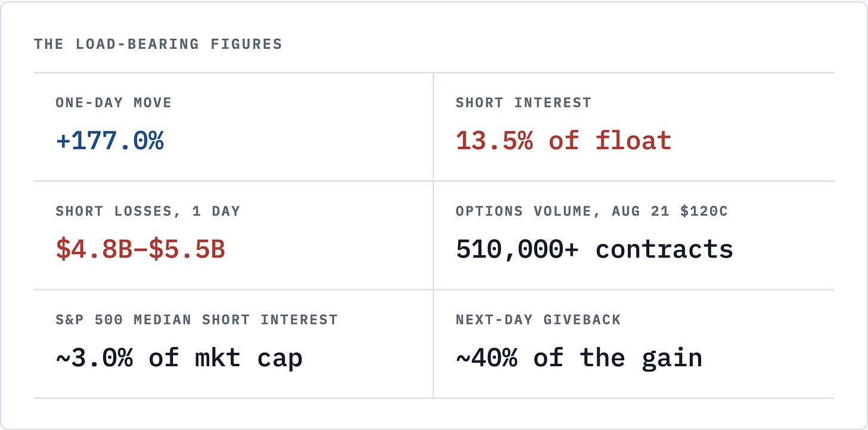868x430 pixels.
Task: Click the word 'contracts' in options volume
Action: point(664,249)
